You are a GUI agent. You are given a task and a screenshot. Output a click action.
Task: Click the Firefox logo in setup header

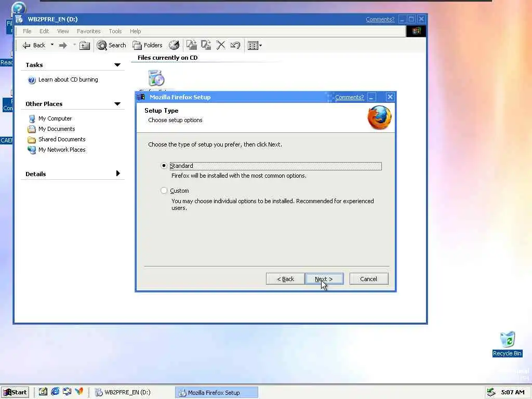(x=379, y=118)
